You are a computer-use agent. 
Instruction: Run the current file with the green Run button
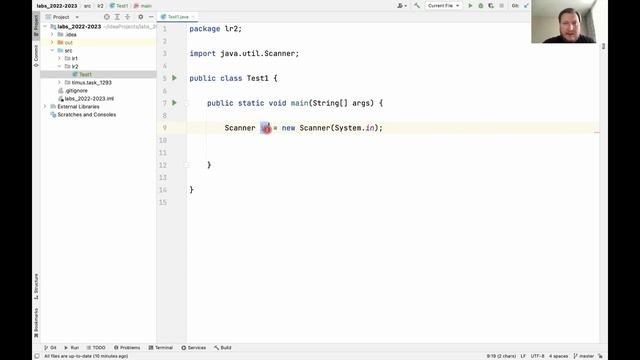tap(470, 6)
